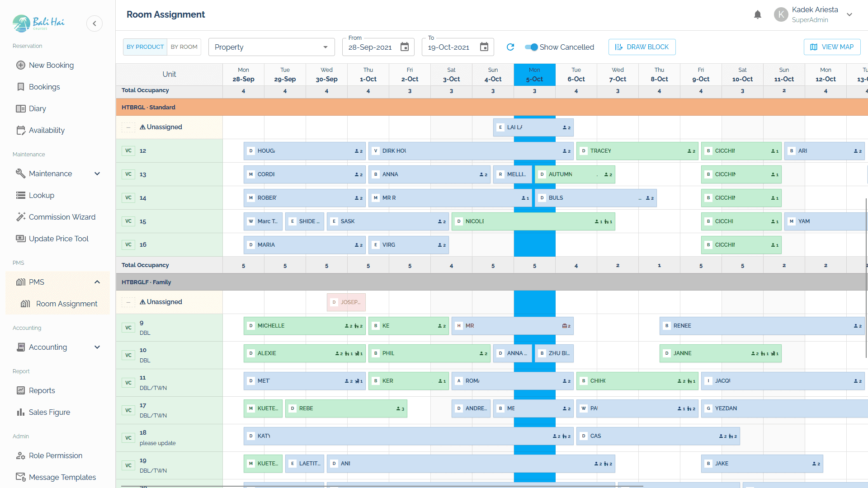This screenshot has height=488, width=868.
Task: Click the Reports chart icon
Action: [21, 390]
